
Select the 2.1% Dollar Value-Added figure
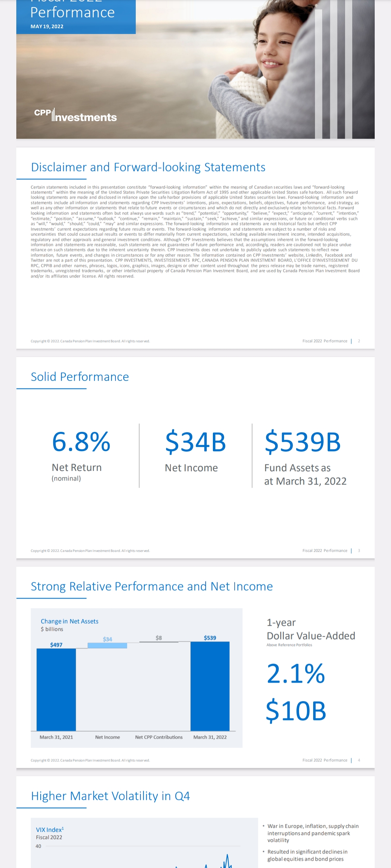pos(296,674)
